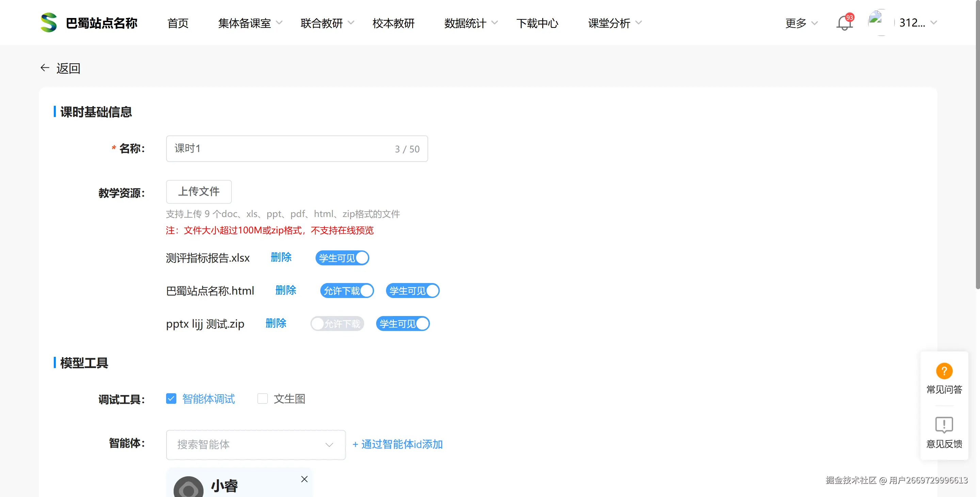
Task: Expand the 课堂分析 menu
Action: tap(615, 23)
